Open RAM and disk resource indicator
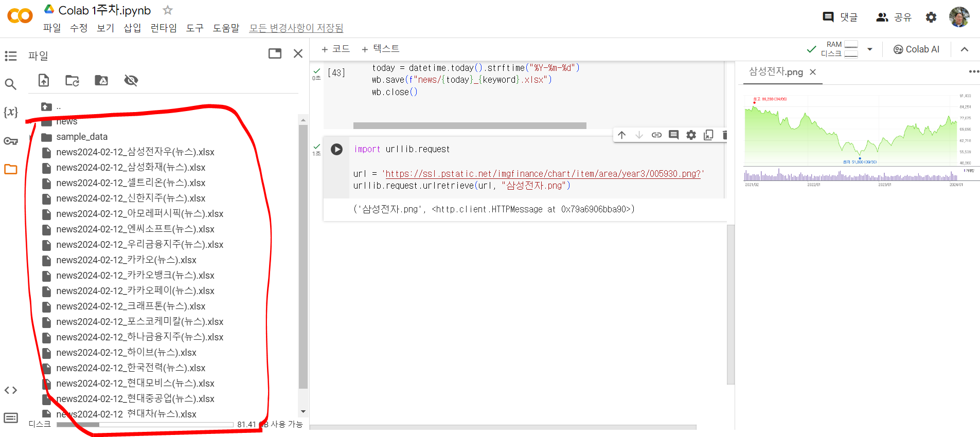The width and height of the screenshot is (980, 437). point(840,49)
